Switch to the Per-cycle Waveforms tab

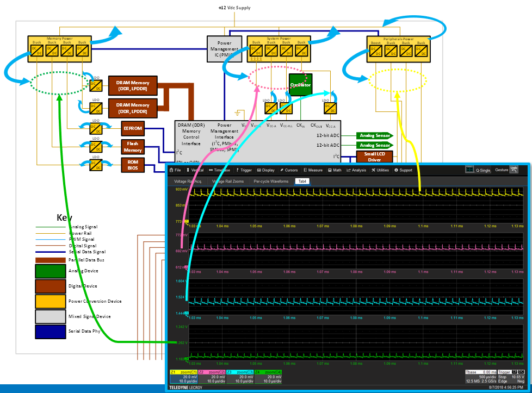271,180
